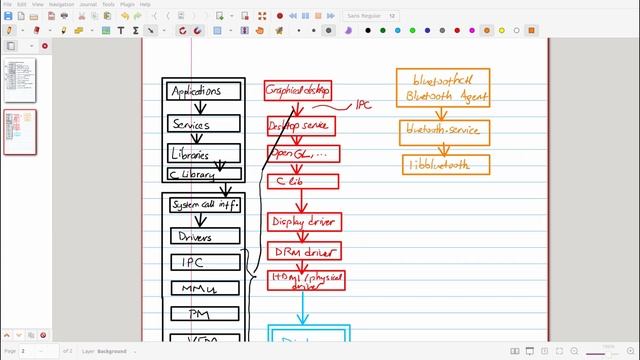Viewport: 640px width, 360px height.
Task: Click the Paste icon
Action: (107, 16)
